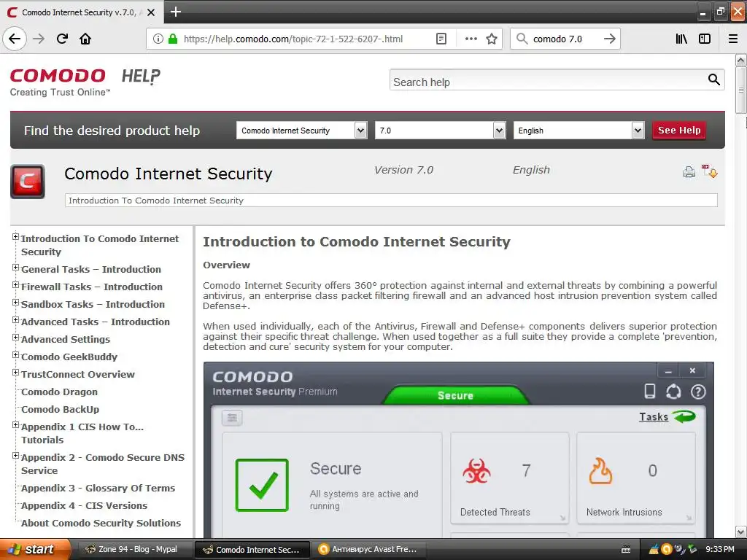The width and height of the screenshot is (747, 560).
Task: Expand Comodo GeekBuddy tree node
Action: pos(16,355)
